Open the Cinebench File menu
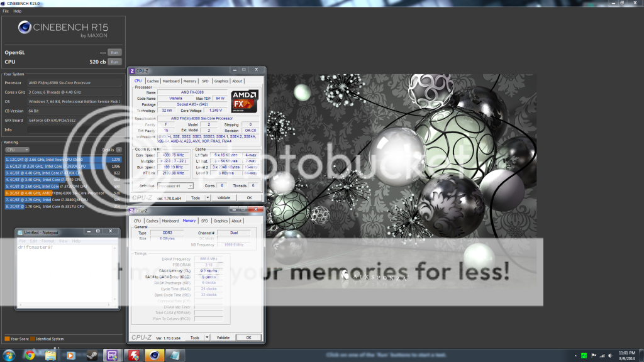 (x=6, y=11)
